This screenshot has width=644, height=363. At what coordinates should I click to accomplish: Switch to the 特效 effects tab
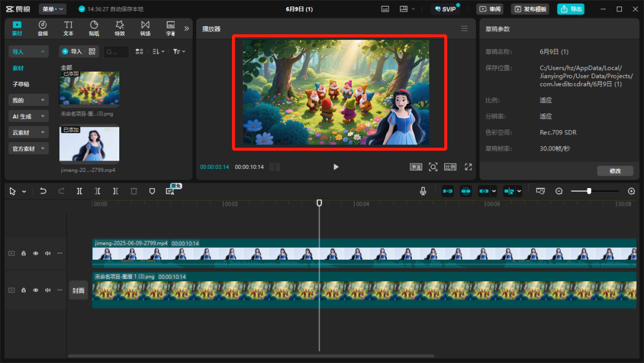tap(119, 27)
